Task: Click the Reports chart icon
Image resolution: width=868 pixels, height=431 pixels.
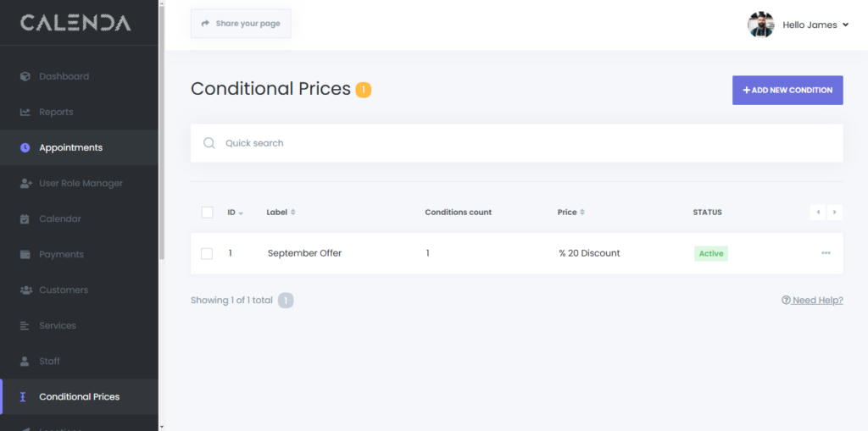Action: click(x=25, y=112)
